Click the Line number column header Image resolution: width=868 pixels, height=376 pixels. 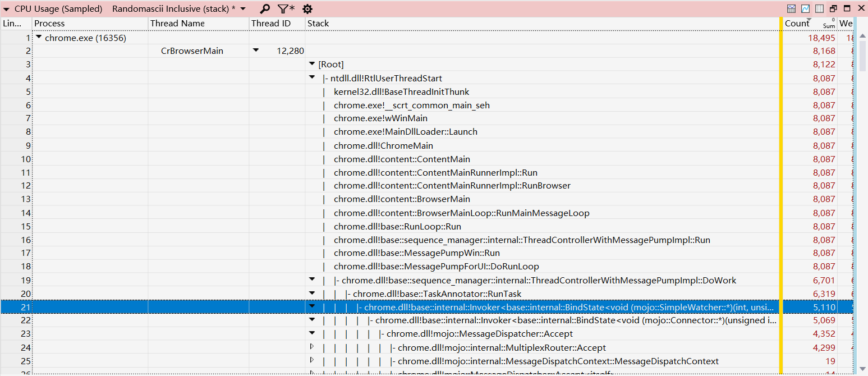tap(16, 24)
